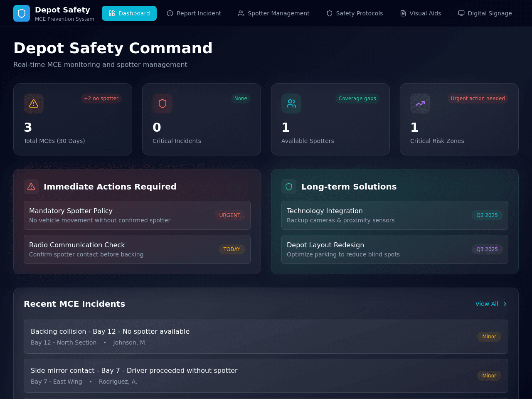Click the Minor badge on Bay 12 incident
532x399 pixels.
(489, 337)
